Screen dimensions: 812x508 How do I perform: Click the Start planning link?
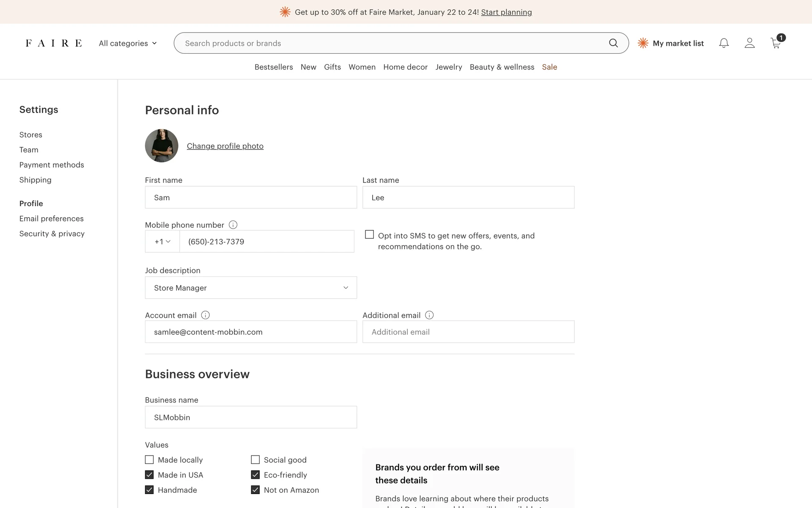[506, 12]
